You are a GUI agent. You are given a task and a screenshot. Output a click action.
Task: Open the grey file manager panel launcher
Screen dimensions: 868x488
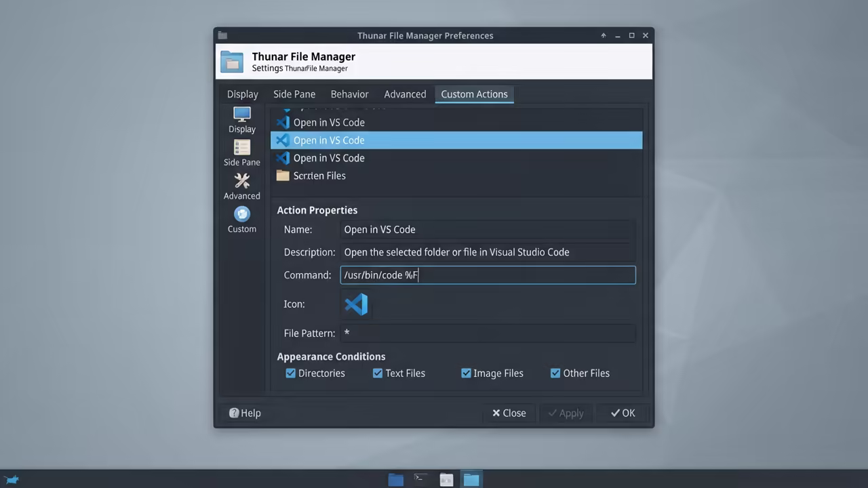click(x=446, y=479)
